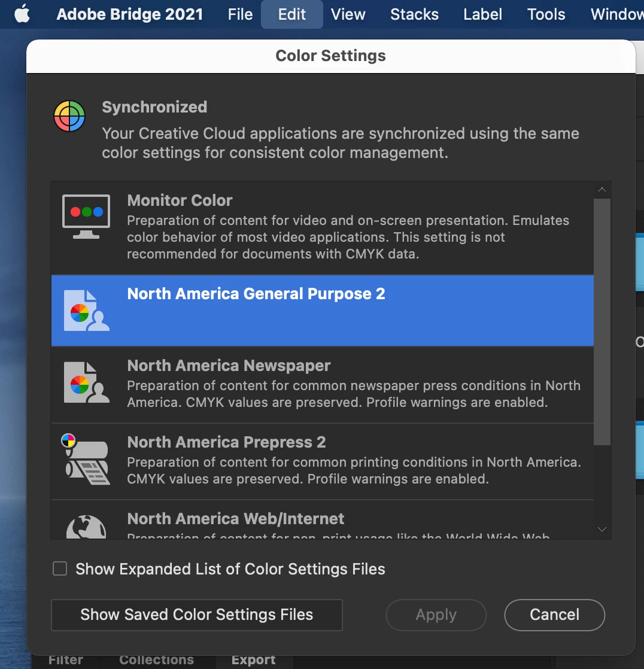Screen dimensions: 644x669
Task: Click the Synchronized heading text
Action: [x=154, y=107]
